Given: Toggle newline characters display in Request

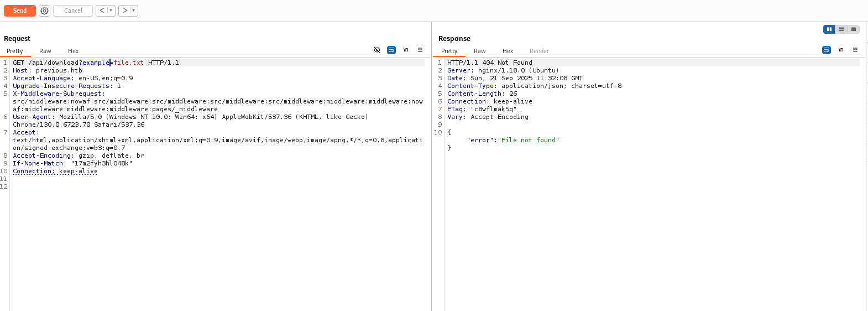Looking at the screenshot, I should coord(406,50).
